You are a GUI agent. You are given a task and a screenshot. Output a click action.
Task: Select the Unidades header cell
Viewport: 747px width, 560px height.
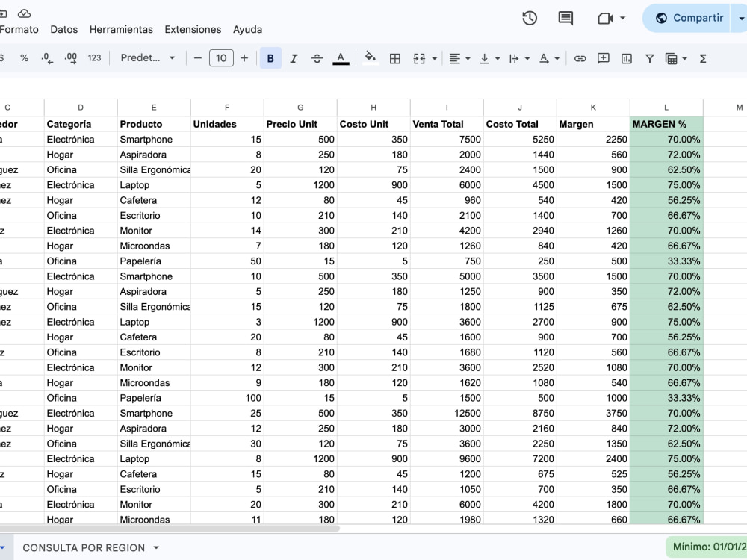[x=227, y=124]
